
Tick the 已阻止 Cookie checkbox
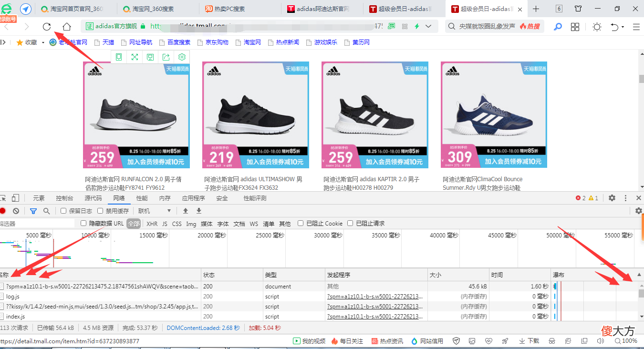tap(301, 223)
